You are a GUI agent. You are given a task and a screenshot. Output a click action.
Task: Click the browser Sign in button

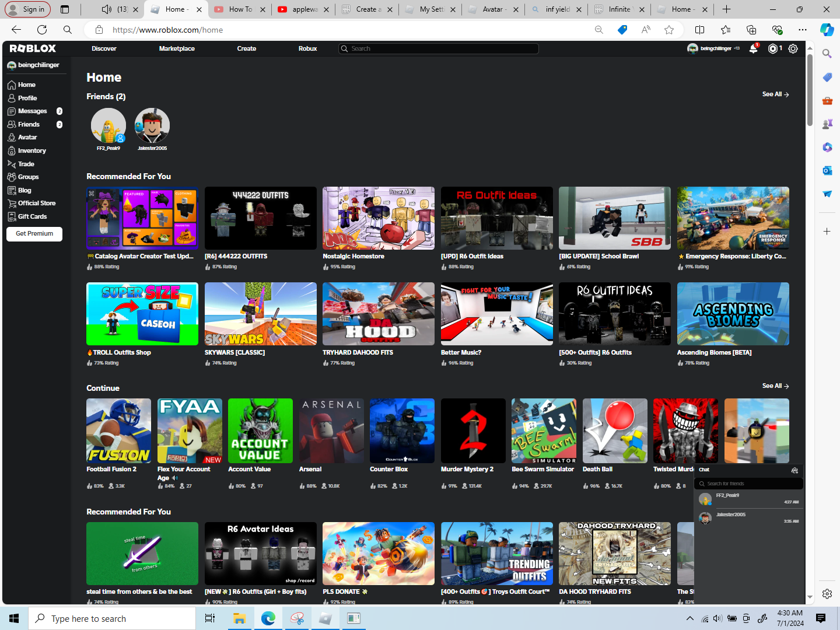pyautogui.click(x=28, y=9)
